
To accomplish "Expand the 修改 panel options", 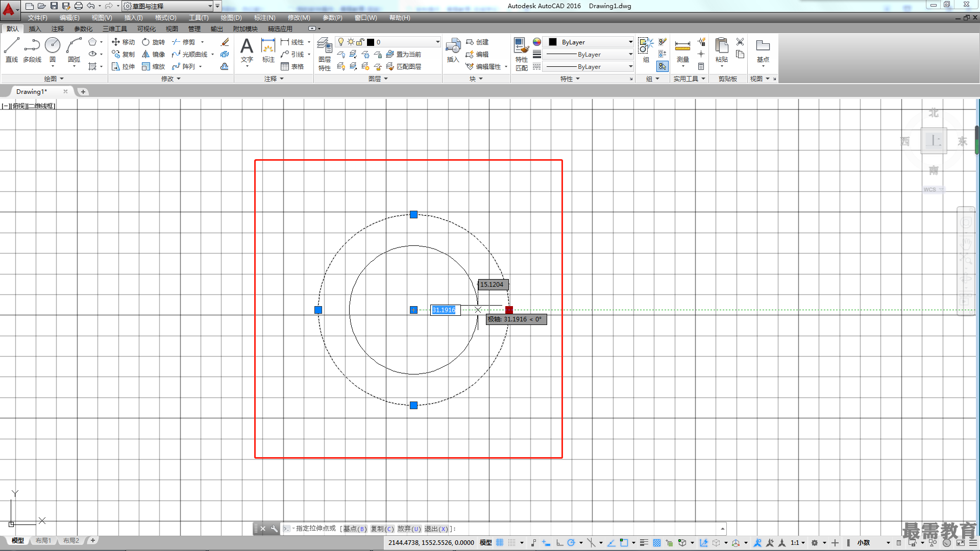I will 171,79.
